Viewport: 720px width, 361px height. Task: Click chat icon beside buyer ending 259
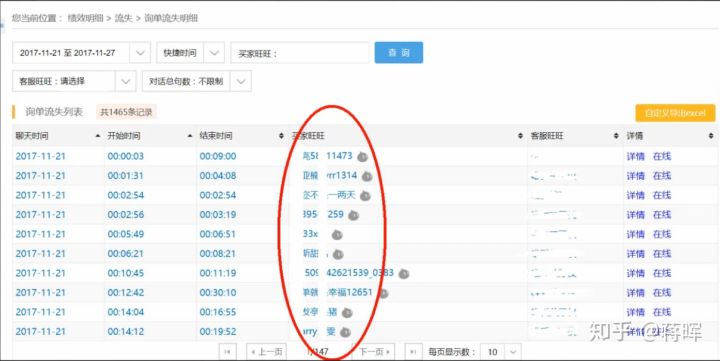click(353, 215)
